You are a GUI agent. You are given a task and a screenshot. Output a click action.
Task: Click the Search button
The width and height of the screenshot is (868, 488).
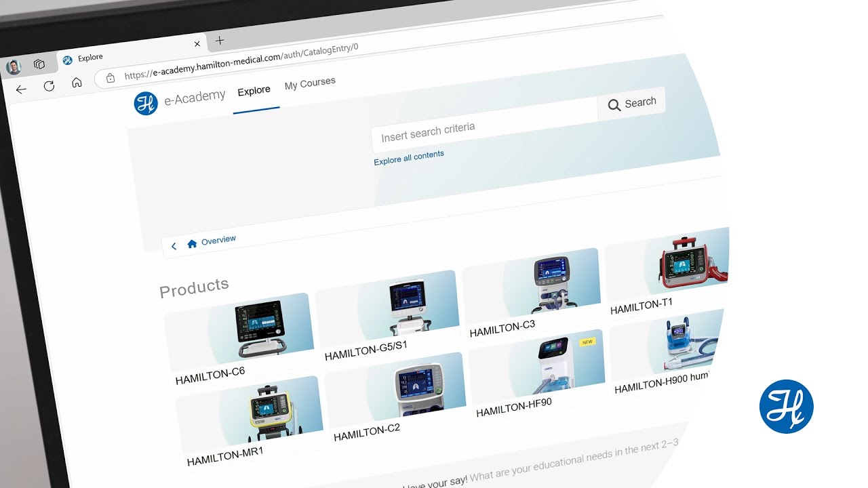pos(632,103)
